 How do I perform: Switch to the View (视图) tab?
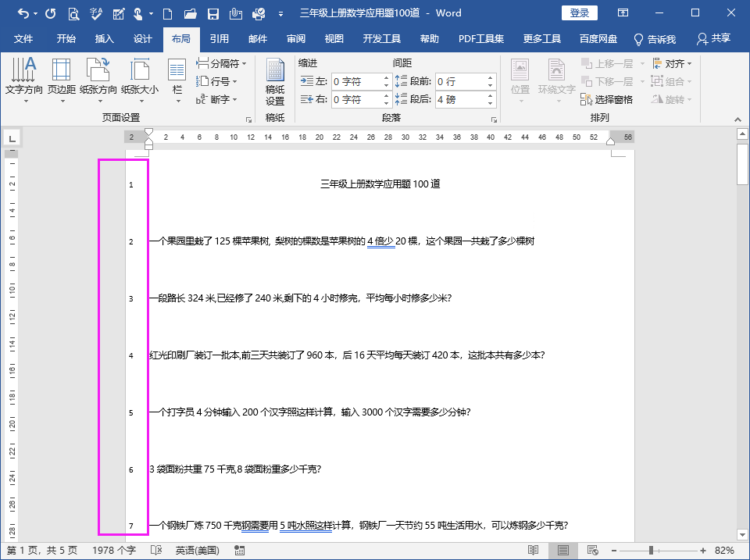click(334, 39)
